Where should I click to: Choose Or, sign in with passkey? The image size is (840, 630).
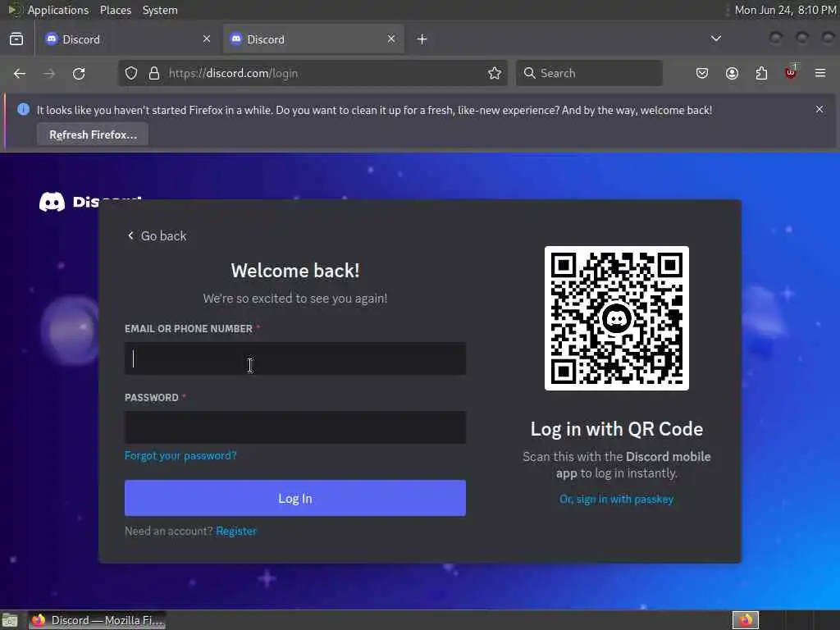click(x=617, y=499)
